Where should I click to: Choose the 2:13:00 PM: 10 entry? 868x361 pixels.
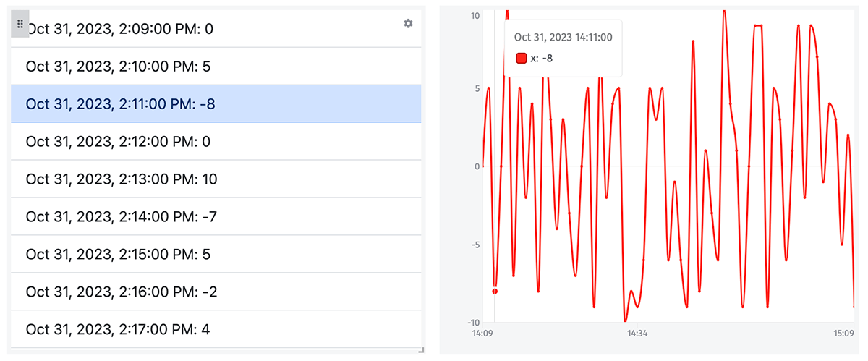[x=216, y=179]
